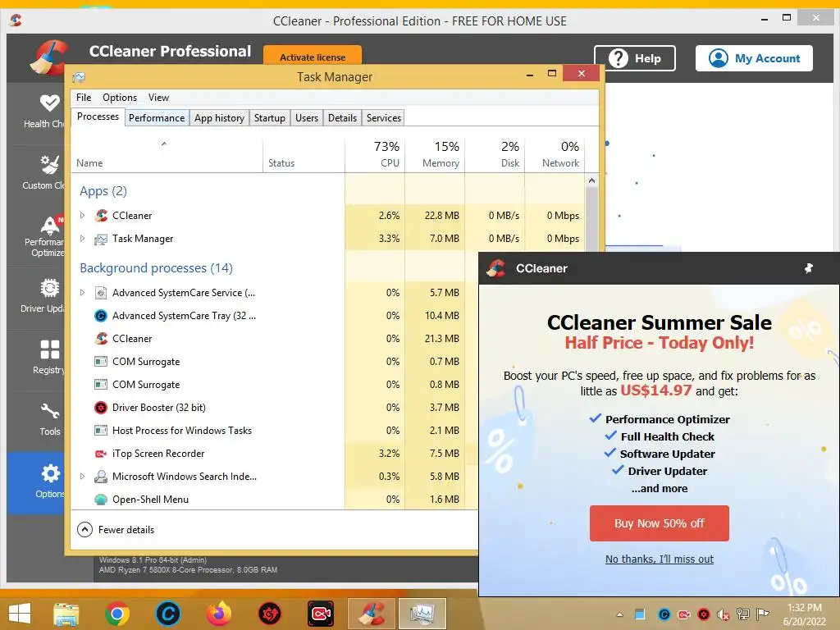Sort processes by Disk column

tap(495, 154)
